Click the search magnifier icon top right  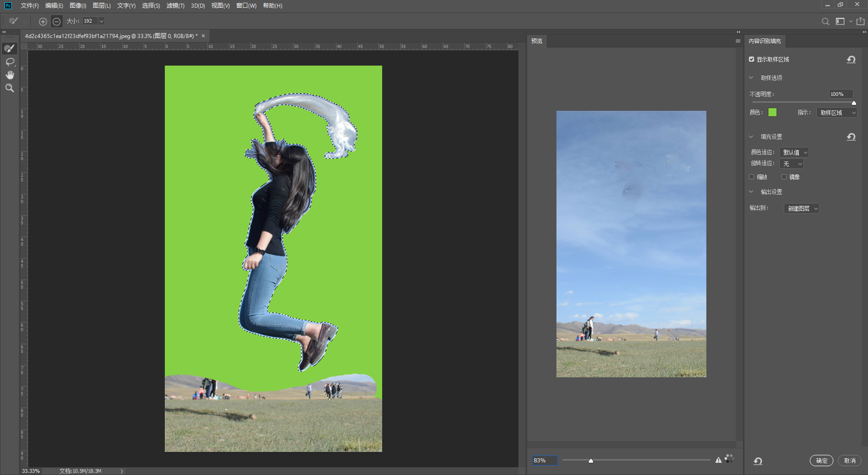click(825, 21)
